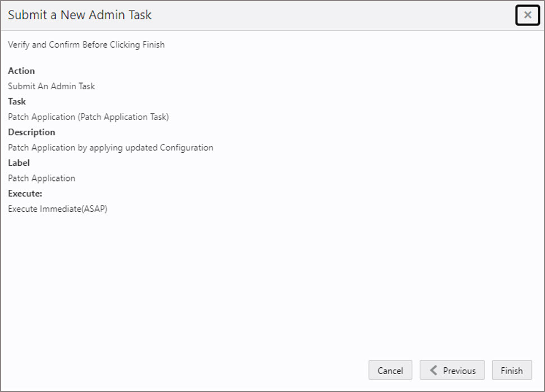Click the Finish button
Viewport: 545px width, 392px height.
pos(511,370)
